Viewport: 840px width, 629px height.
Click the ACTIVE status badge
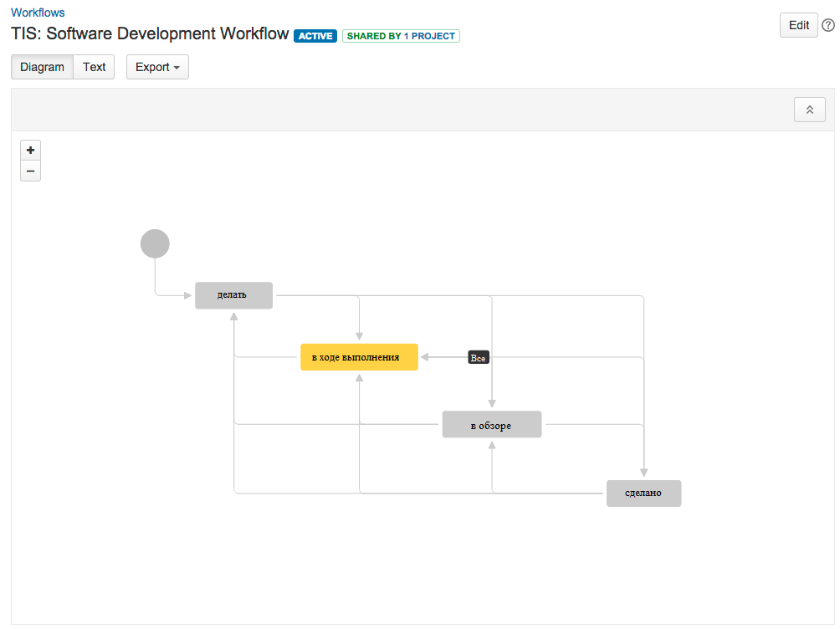coord(315,36)
